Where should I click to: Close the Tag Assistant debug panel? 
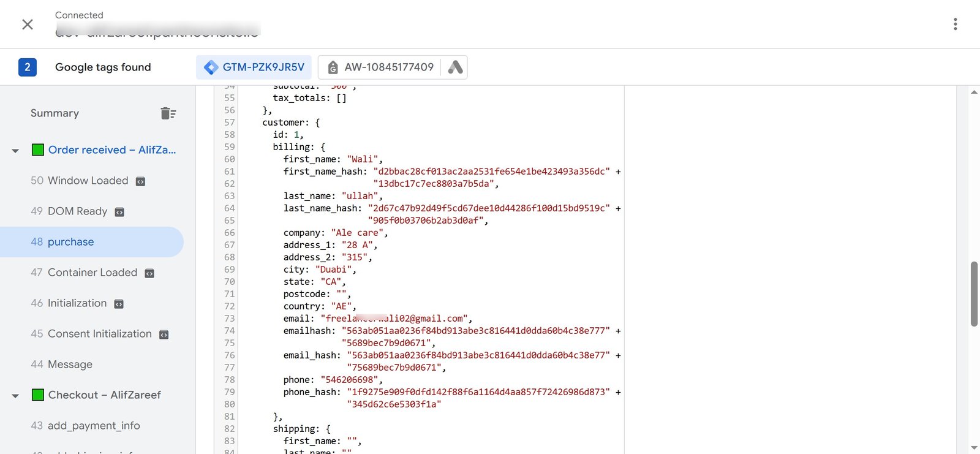28,25
